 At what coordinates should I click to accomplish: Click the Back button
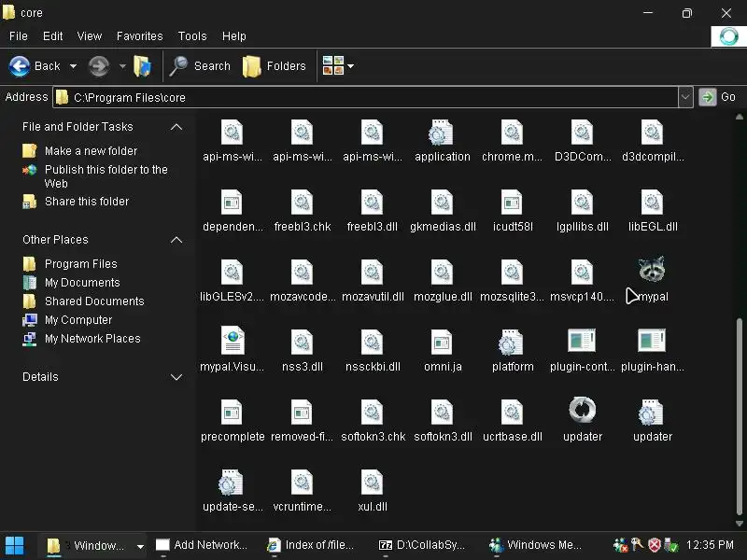[x=35, y=66]
